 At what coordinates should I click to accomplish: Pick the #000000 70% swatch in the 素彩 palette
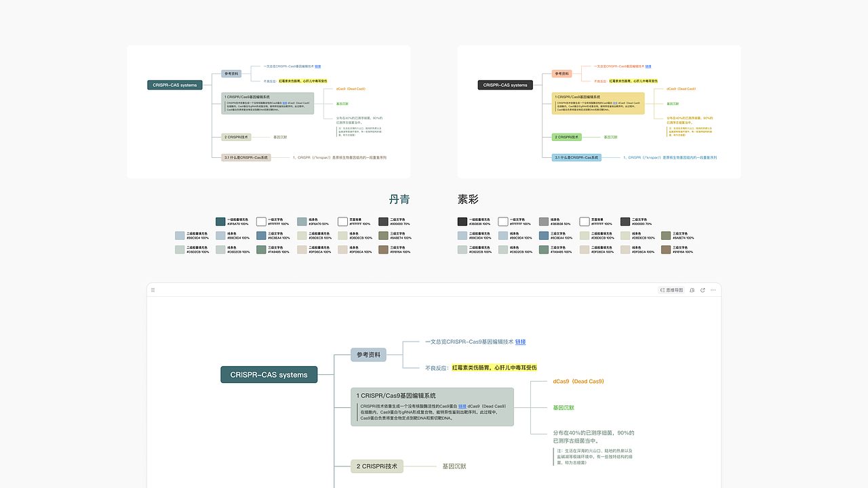coord(625,222)
